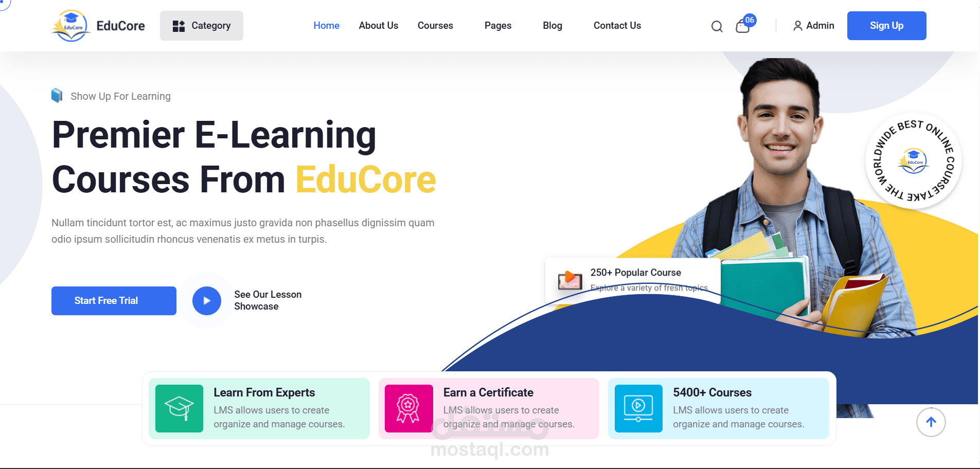Click the search magnifier icon

point(717,26)
